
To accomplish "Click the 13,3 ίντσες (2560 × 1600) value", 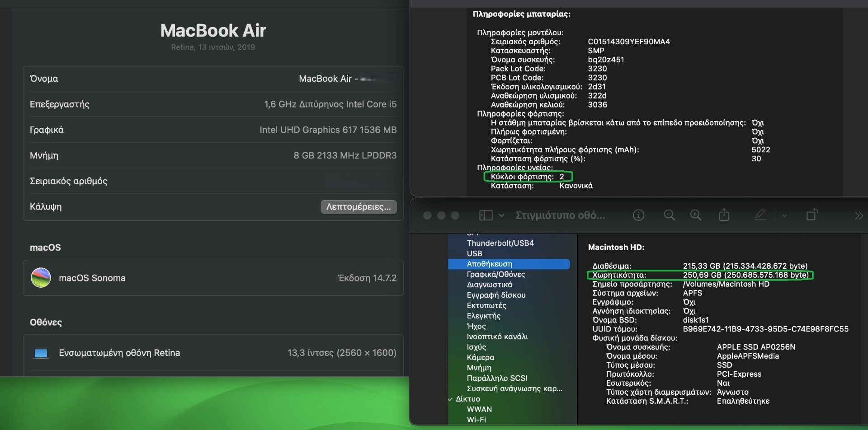I will point(342,353).
